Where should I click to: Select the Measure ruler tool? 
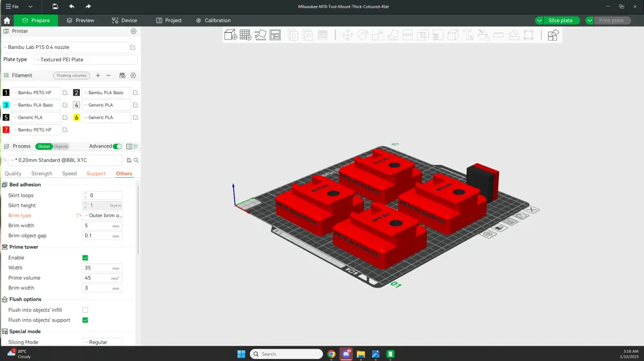click(498, 35)
